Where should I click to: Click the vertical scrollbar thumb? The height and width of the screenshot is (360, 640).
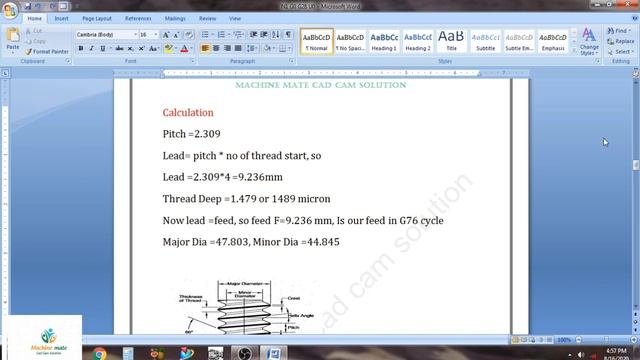click(636, 165)
